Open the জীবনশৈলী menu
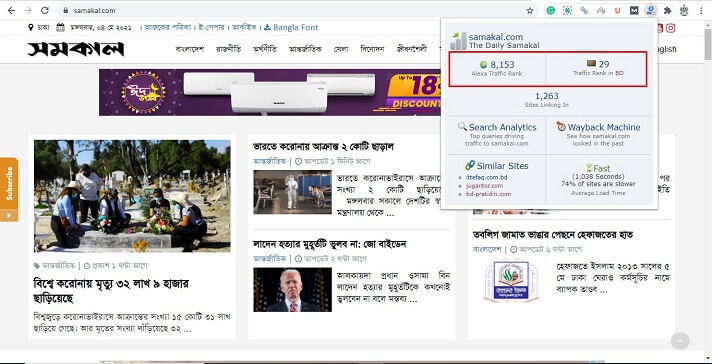The height and width of the screenshot is (364, 712). (x=411, y=49)
